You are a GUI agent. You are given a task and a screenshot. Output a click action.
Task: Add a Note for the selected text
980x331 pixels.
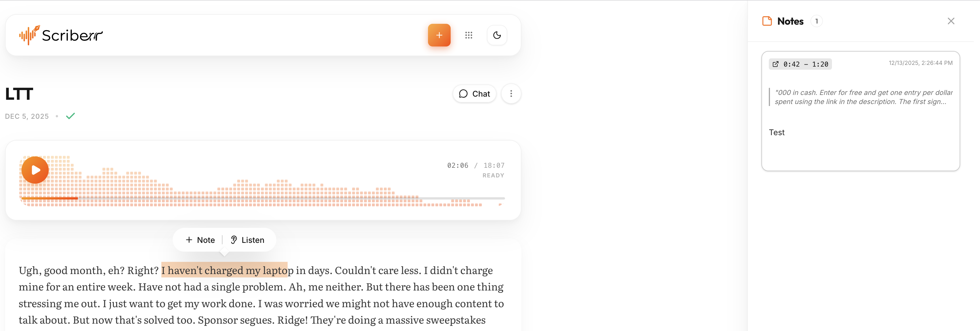click(200, 240)
